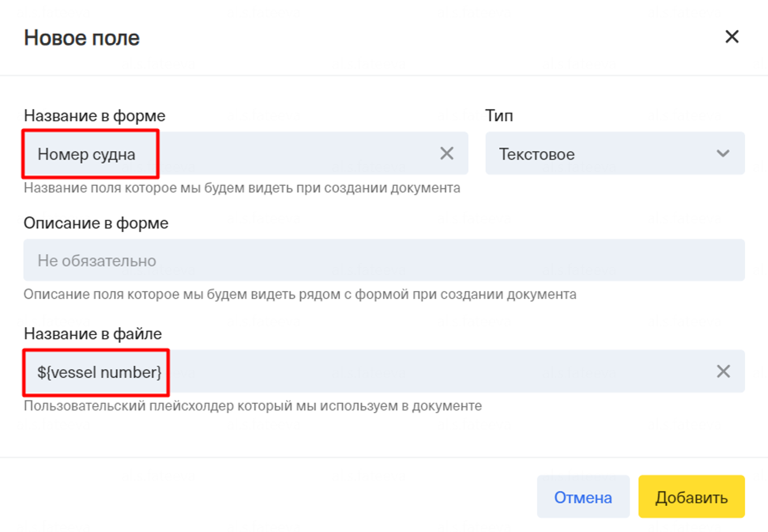The height and width of the screenshot is (532, 768).
Task: Click into the Название в форме field
Action: 292,153
